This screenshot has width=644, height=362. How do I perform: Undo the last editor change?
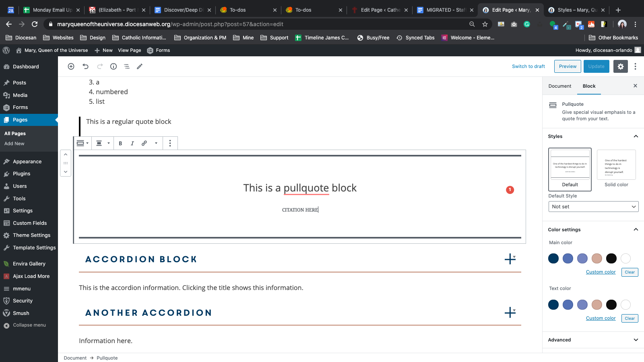click(x=85, y=66)
